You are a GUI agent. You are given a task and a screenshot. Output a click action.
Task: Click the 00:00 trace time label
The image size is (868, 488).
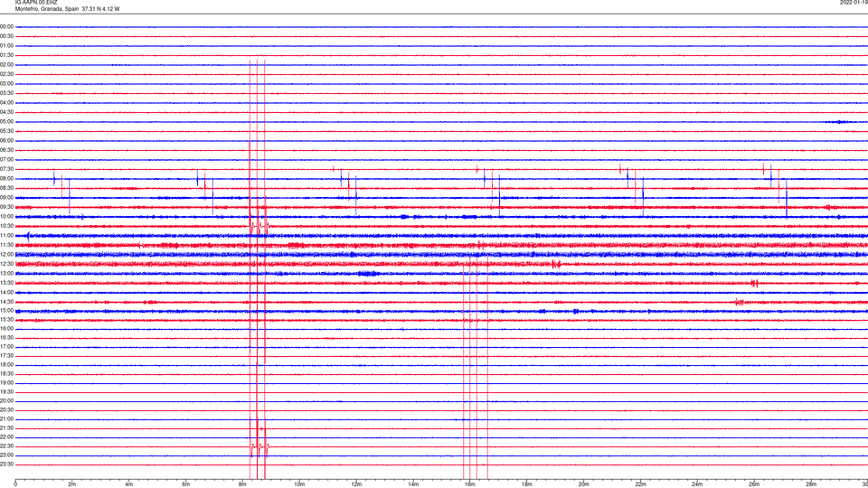(7, 26)
